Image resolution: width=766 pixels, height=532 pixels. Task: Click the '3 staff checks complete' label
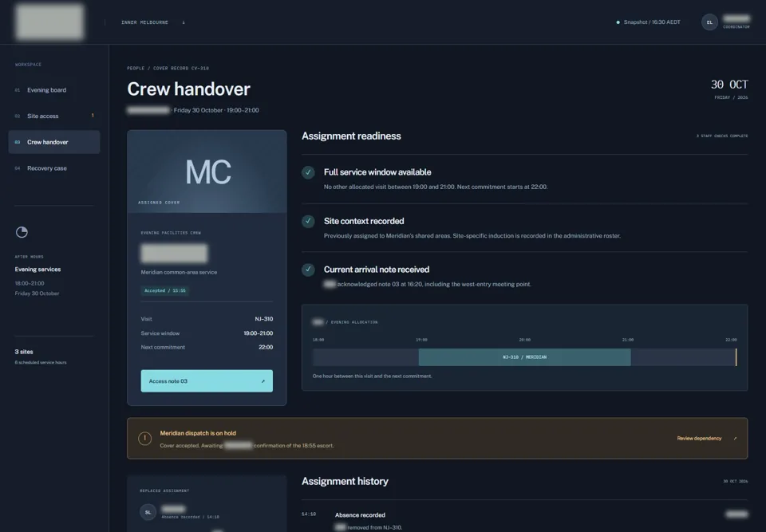[722, 136]
